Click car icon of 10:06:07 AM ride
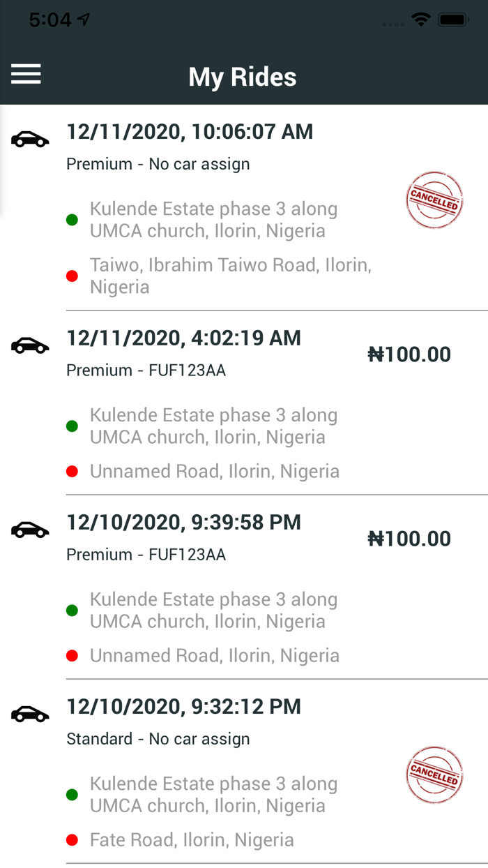488x868 pixels. click(30, 140)
